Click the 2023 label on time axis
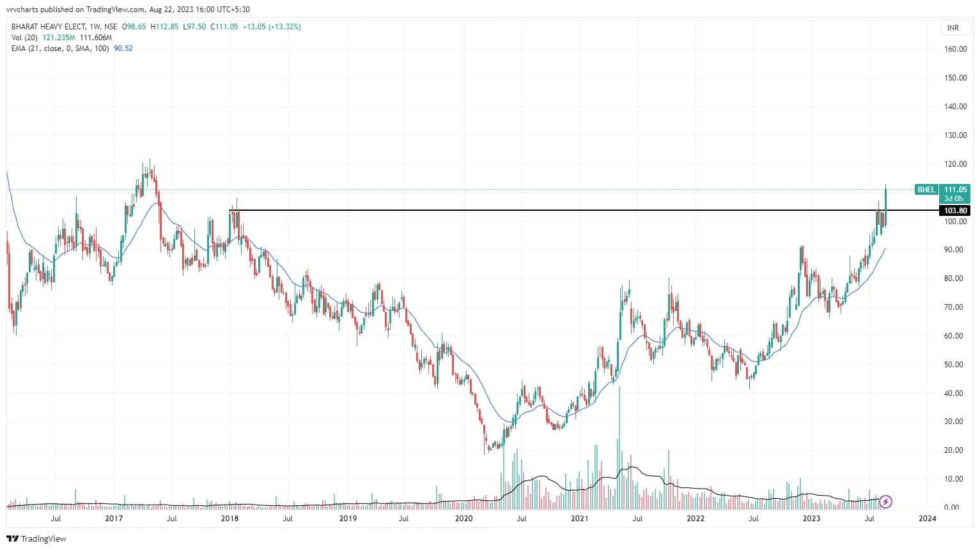The height and width of the screenshot is (550, 980). 812,519
